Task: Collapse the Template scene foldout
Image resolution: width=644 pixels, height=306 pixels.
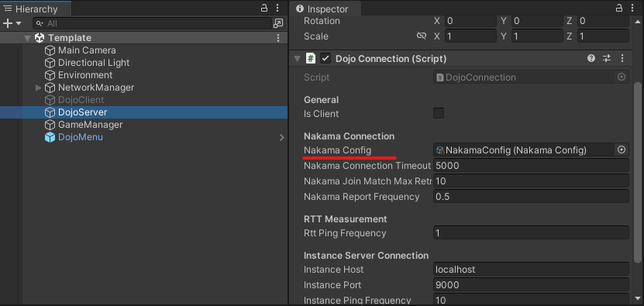Action: pos(28,38)
